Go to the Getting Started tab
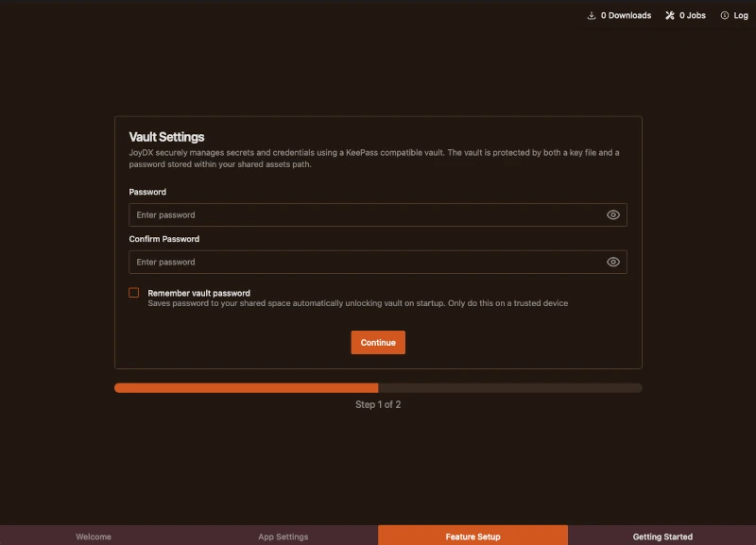The image size is (756, 545). (x=662, y=536)
